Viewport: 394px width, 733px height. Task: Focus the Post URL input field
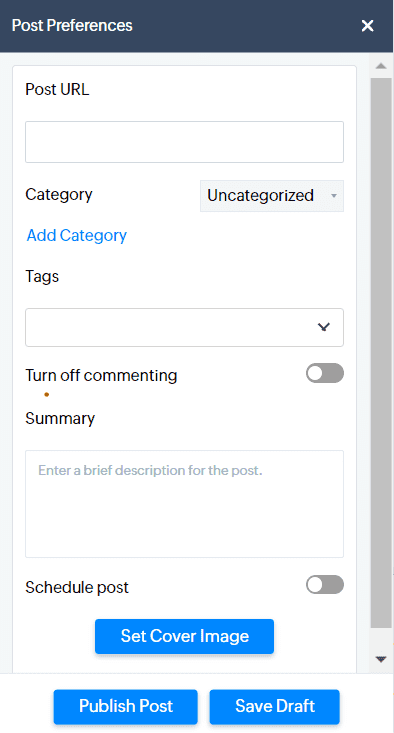coord(185,142)
